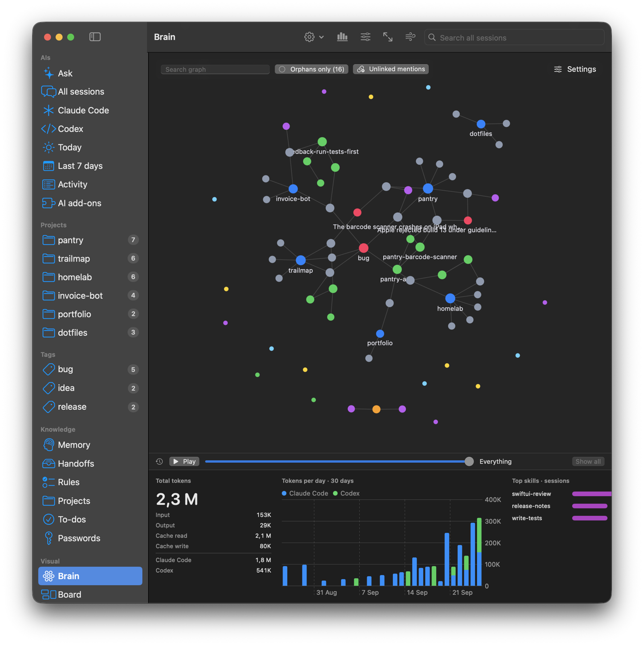Open graph Settings at top right
This screenshot has width=644, height=646.
click(x=575, y=69)
